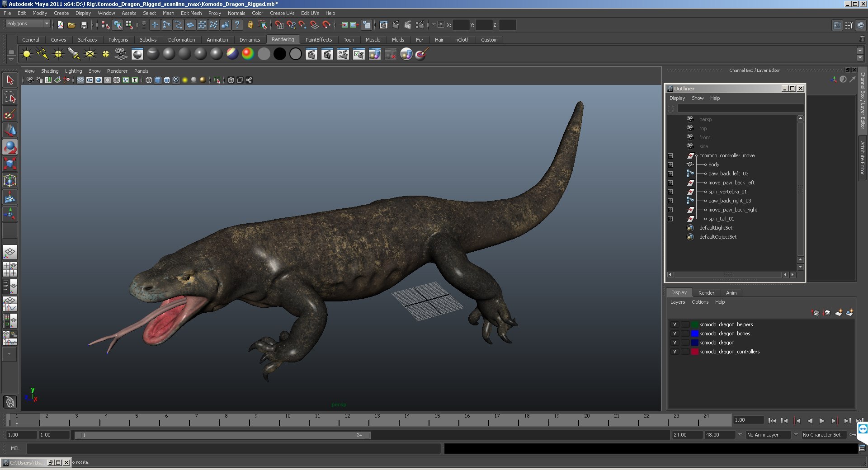Select the Scale tool in toolbox

[x=10, y=164]
